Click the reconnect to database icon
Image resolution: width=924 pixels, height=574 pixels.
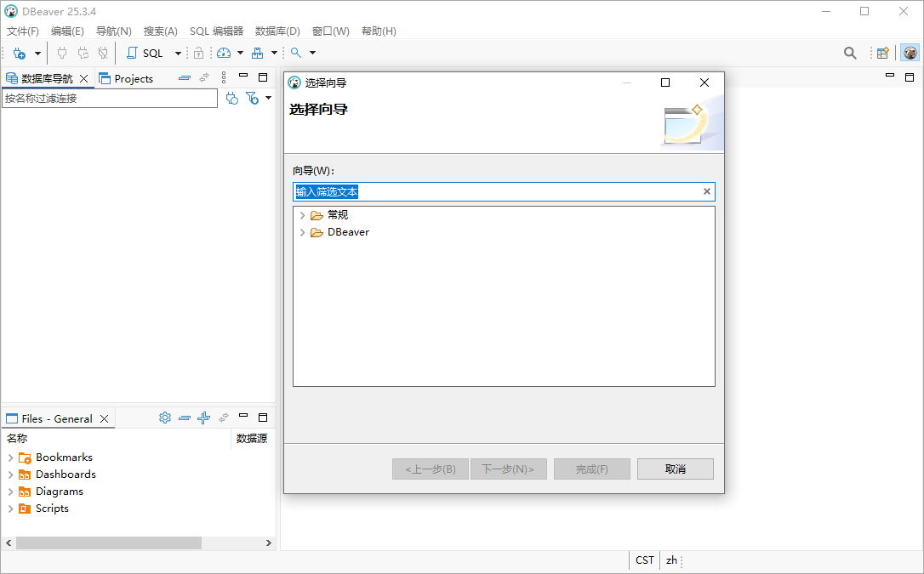(x=83, y=53)
